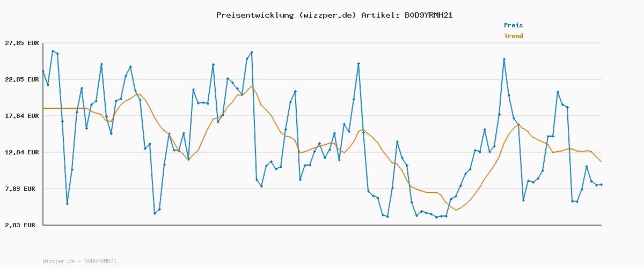Click the right end of the orange trend line
The width and height of the screenshot is (644, 268).
pyautogui.click(x=601, y=162)
